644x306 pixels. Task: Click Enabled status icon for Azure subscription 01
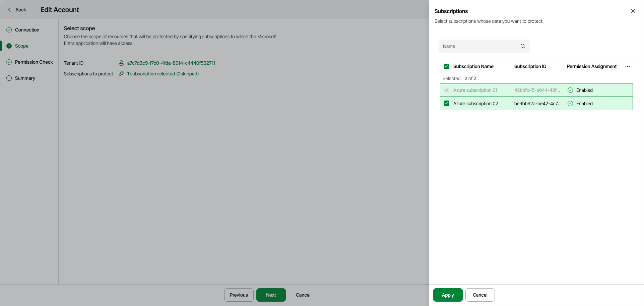coord(570,90)
